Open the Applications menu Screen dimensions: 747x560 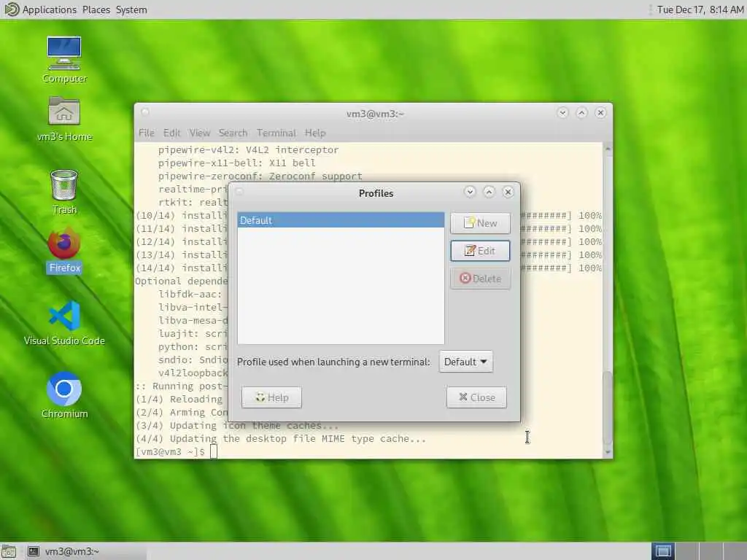pyautogui.click(x=50, y=9)
